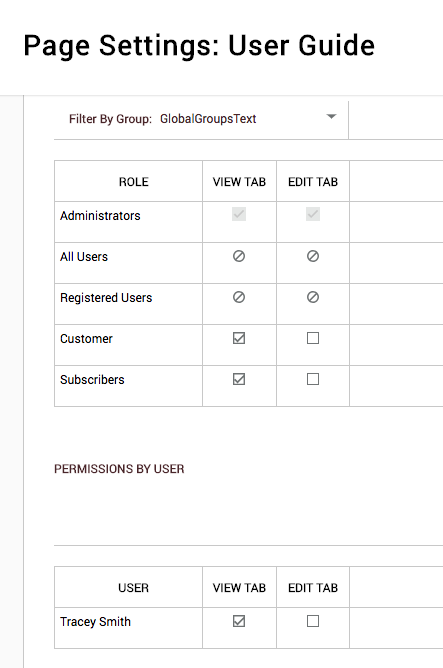Open the Filter By Group dropdown arrow
443x668 pixels.
[x=331, y=116]
